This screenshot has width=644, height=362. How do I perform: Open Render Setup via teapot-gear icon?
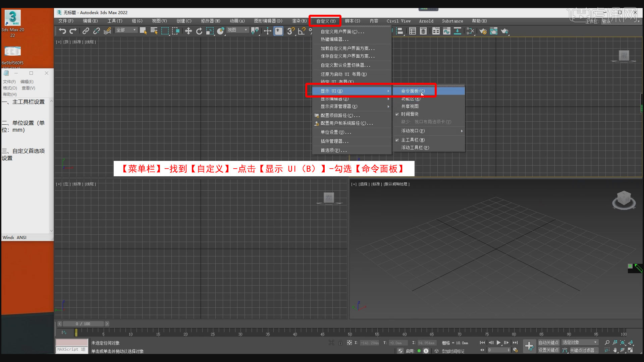[x=483, y=31]
